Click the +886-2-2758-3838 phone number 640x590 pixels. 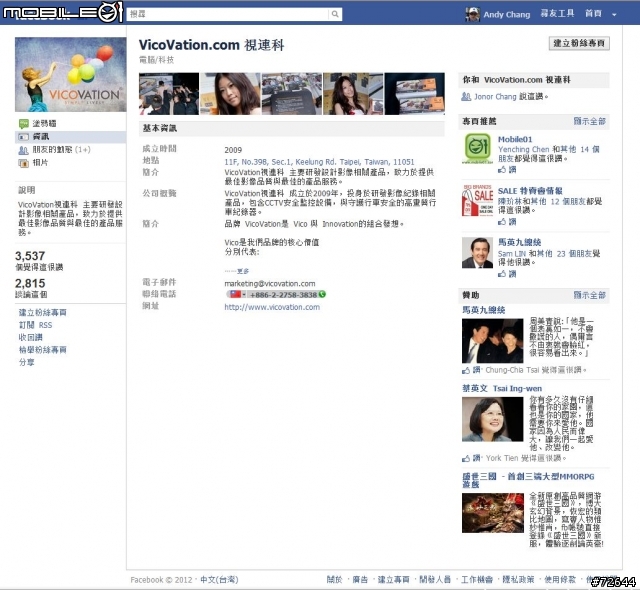[x=283, y=295]
